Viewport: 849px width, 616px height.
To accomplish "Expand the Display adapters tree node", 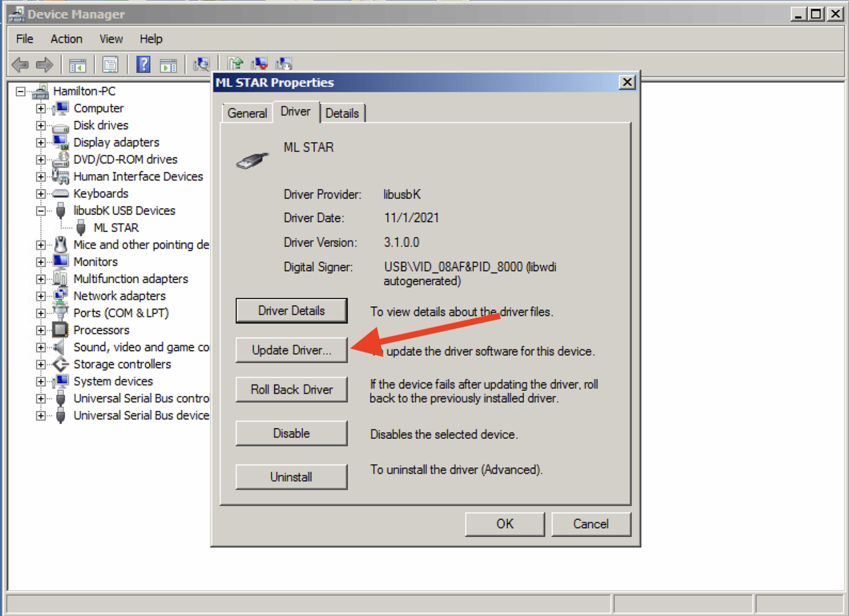I will pyautogui.click(x=41, y=143).
